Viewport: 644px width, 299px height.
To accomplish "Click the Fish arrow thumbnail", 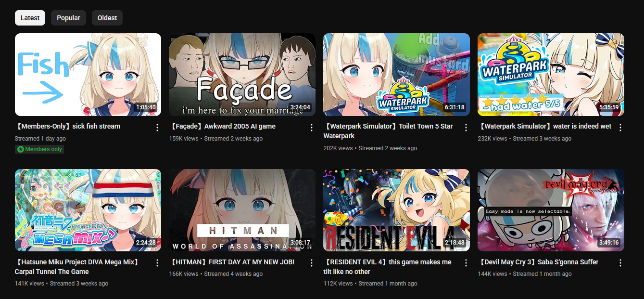I will [88, 75].
